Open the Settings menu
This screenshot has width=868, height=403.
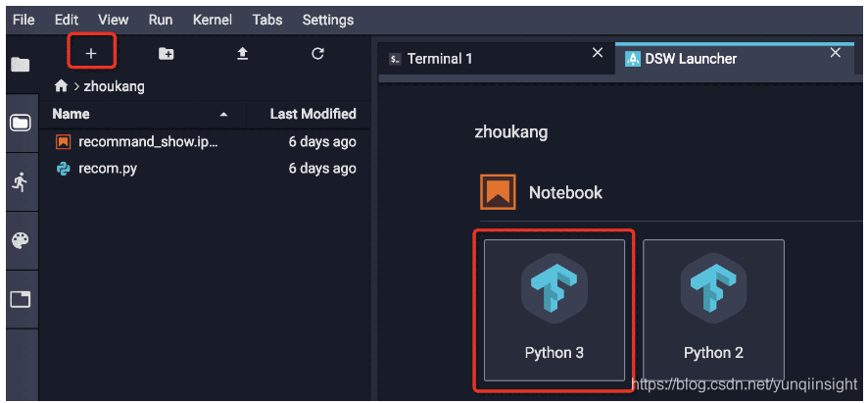click(x=328, y=20)
